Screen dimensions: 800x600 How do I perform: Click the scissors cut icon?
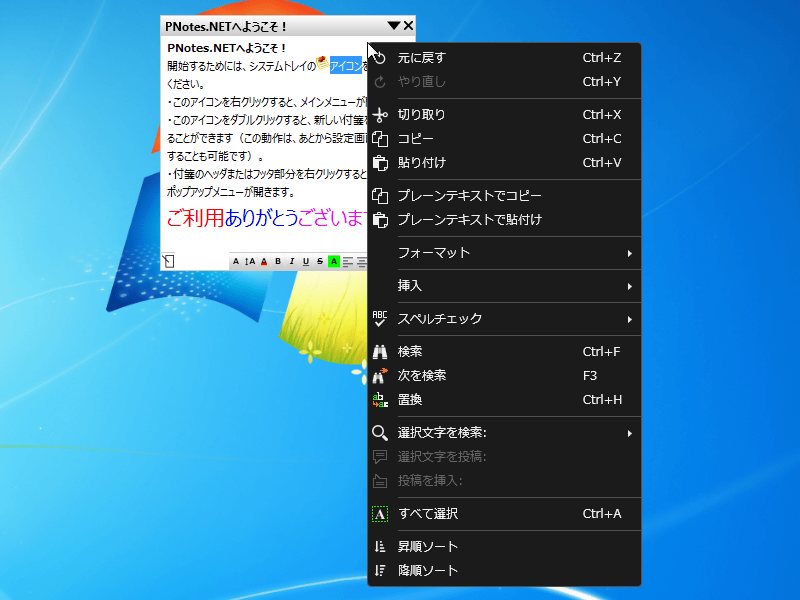coord(380,115)
